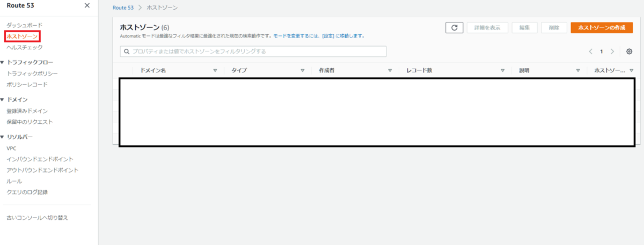Open トラフィックポリシー page

pyautogui.click(x=32, y=73)
